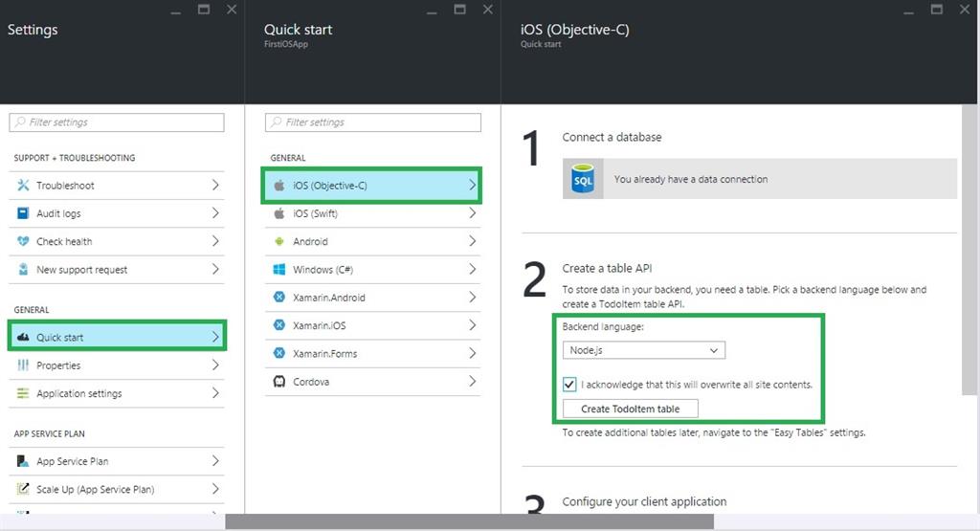
Task: Expand the Xamarin.Forms chevron arrow
Action: 472,353
